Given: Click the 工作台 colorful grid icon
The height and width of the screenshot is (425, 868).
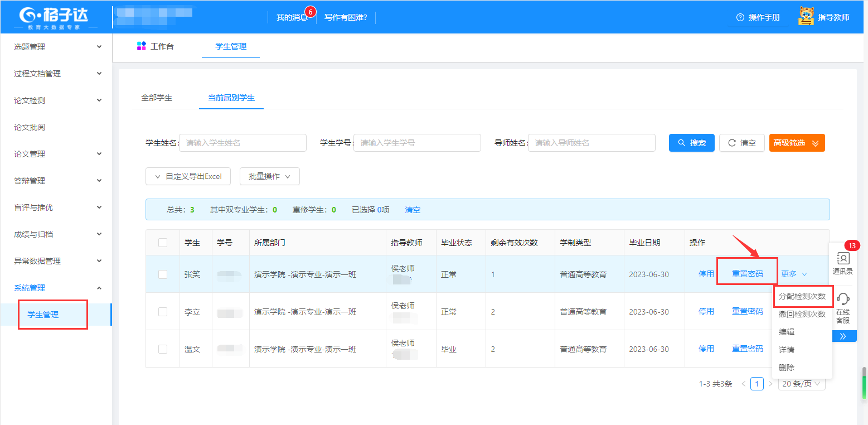Looking at the screenshot, I should pos(142,46).
